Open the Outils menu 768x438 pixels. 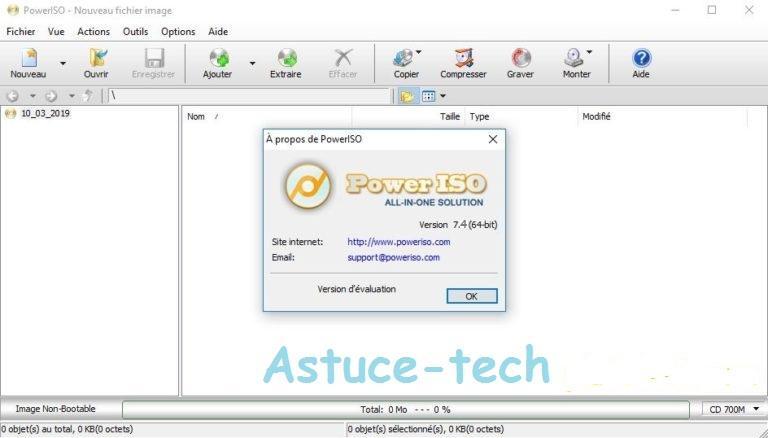[x=136, y=31]
